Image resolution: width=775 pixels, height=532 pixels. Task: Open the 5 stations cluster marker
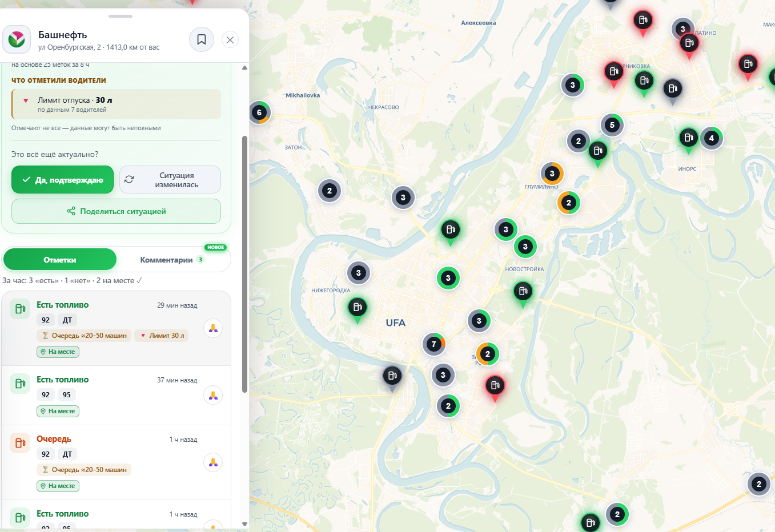pyautogui.click(x=612, y=125)
